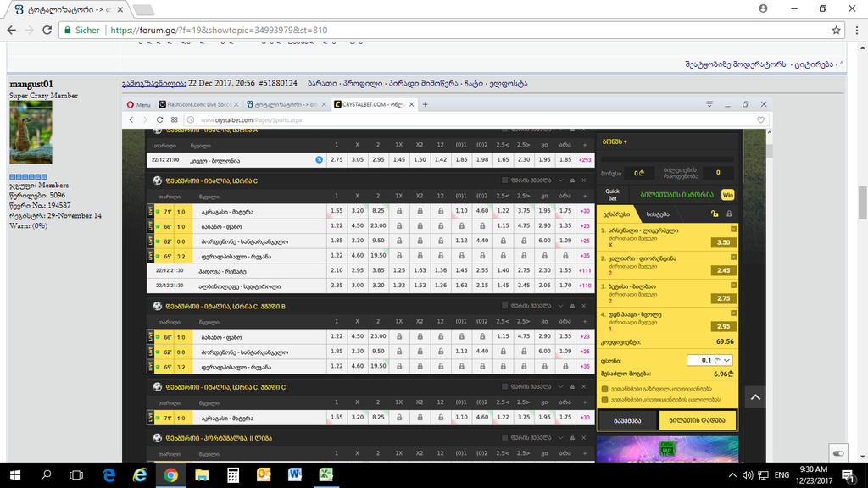Pin the Italy Serie C Group B block
868x488 pixels.
pyautogui.click(x=572, y=306)
